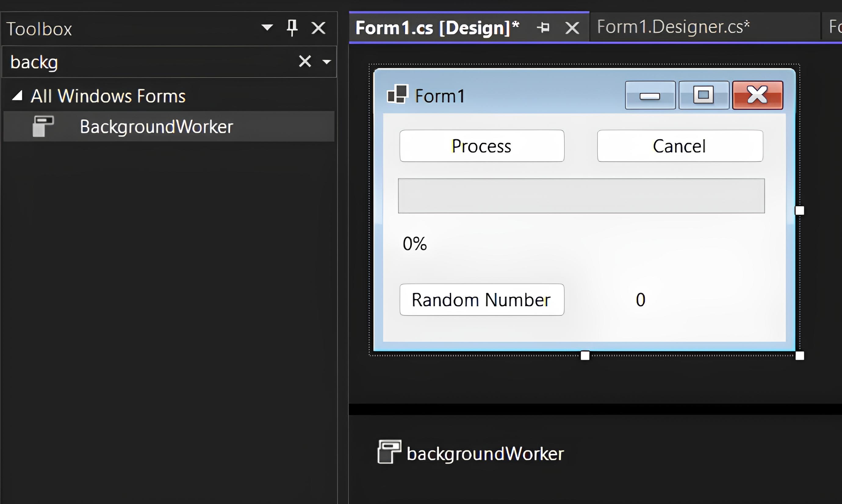Screen dimensions: 842x504
Task: Collapse the All Windows Forms group
Action: (x=17, y=96)
